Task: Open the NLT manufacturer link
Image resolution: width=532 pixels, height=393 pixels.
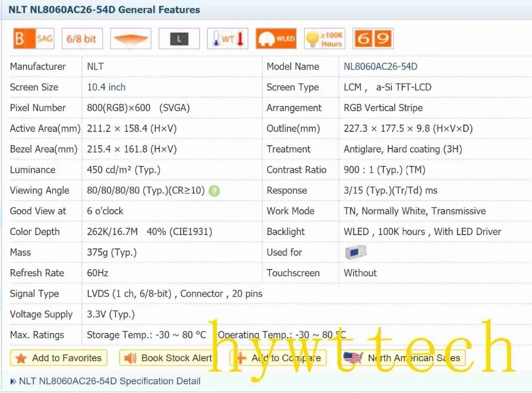Action: (95, 66)
